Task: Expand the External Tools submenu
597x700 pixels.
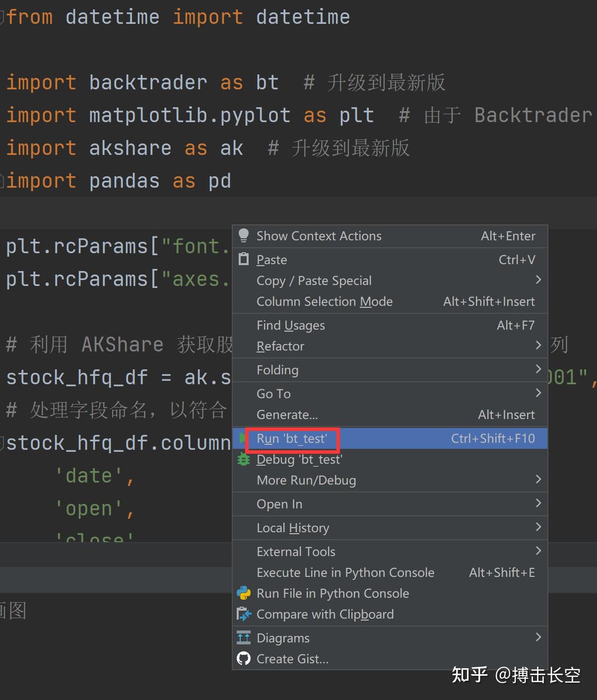Action: click(x=538, y=551)
